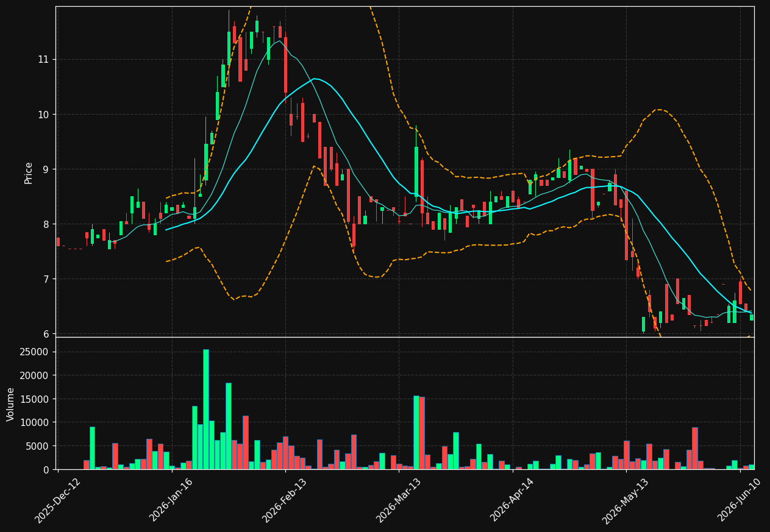Click the price tick label 6
Viewport: 770px width, 532px height.
[47, 334]
